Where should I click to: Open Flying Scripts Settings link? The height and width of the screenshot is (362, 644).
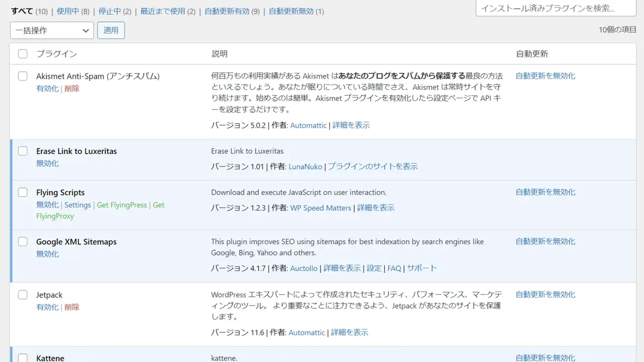77,205
